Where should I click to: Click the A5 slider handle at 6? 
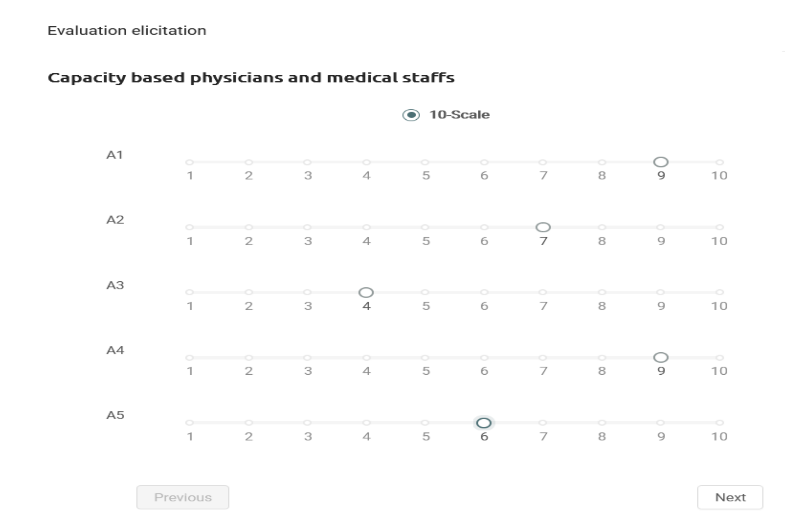point(484,423)
